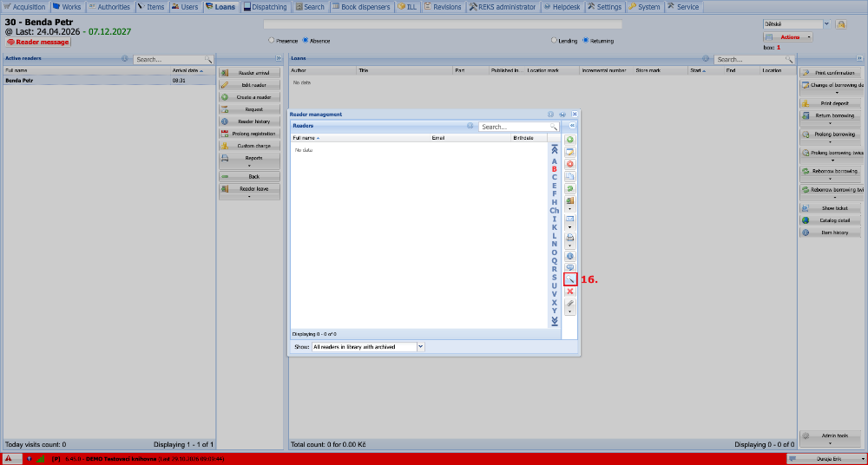Screen dimensions: 868x465
Task: Click the paperclip attachment icon in Reader management toolbar
Action: click(x=569, y=304)
